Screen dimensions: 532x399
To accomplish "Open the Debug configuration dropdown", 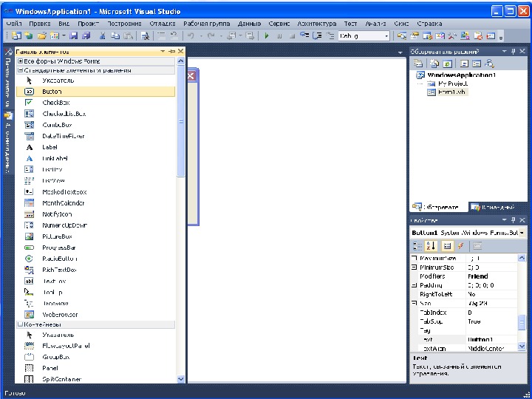I will (386, 36).
